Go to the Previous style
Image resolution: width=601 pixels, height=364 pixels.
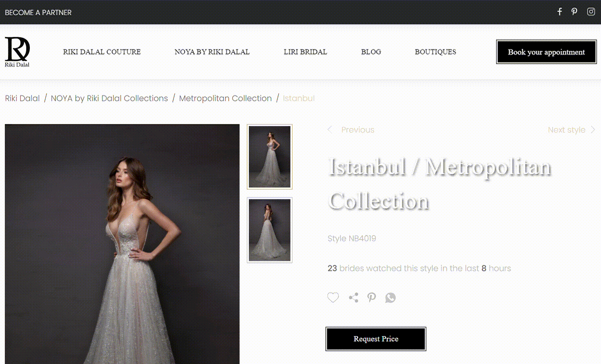point(358,130)
